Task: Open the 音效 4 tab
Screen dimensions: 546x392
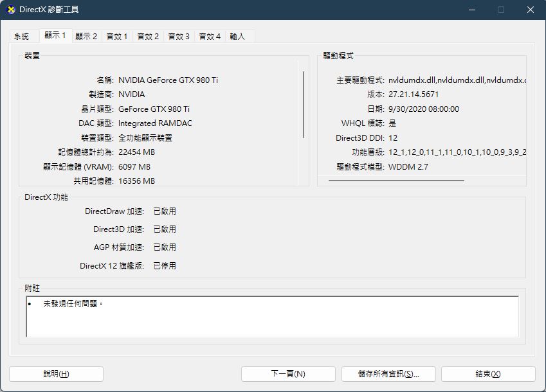Action: tap(210, 37)
